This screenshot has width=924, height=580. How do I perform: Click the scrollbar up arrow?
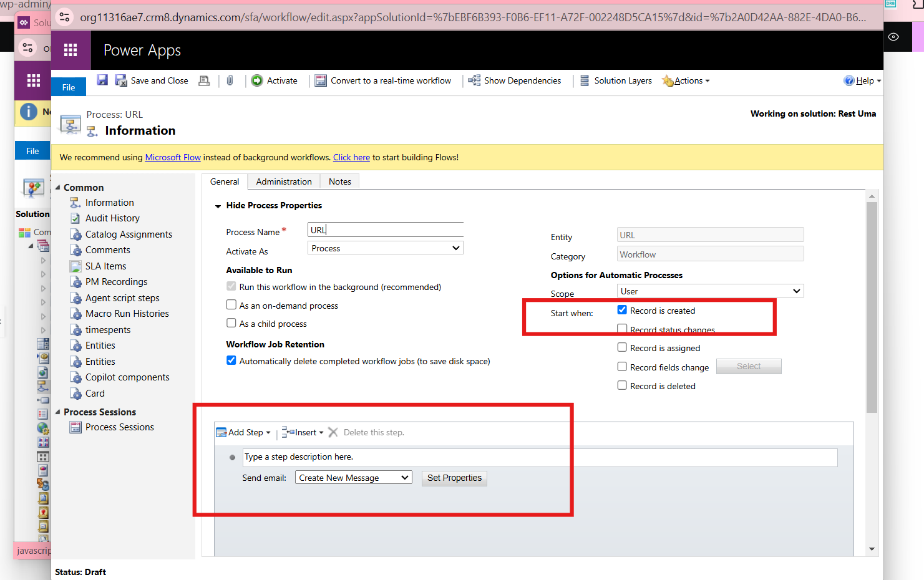click(872, 196)
